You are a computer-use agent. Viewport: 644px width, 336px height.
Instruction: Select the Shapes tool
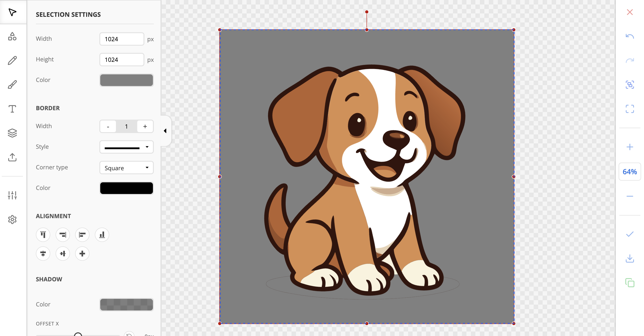click(13, 37)
